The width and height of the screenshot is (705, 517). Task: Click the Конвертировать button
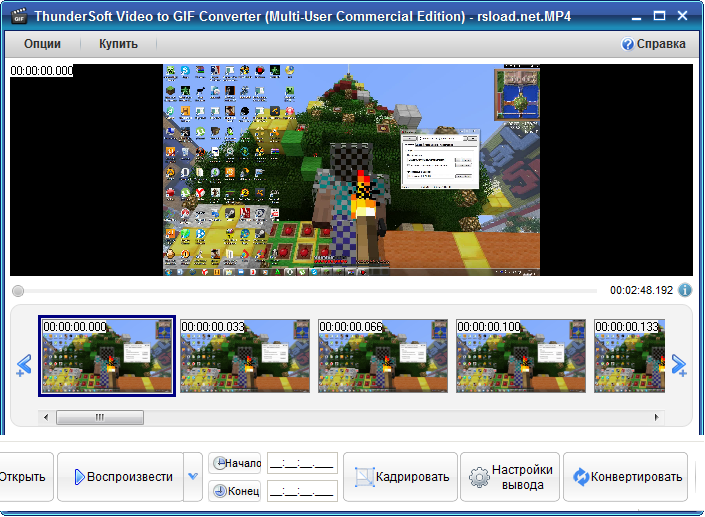pos(625,477)
